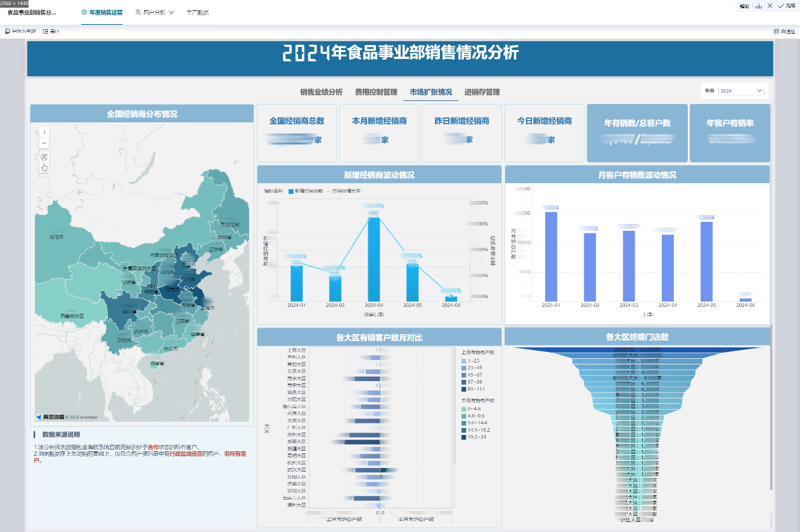
Task: Click the 编辑 button in the top bar
Action: click(744, 5)
